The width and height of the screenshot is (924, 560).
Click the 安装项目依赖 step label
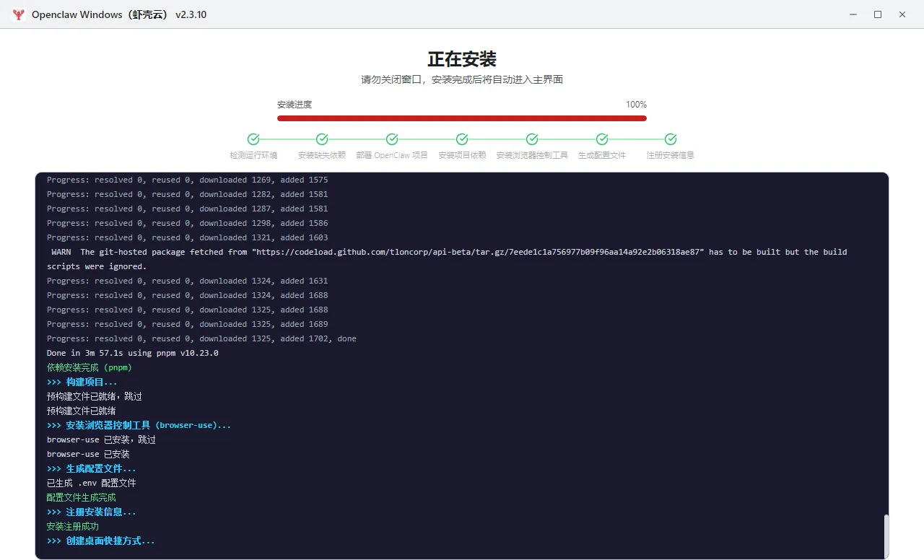coord(462,155)
